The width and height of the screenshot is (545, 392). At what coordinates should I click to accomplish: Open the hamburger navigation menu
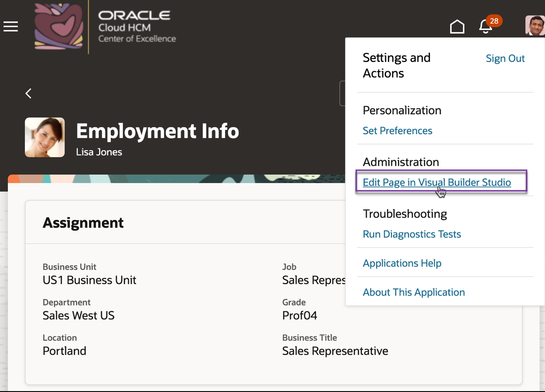click(x=11, y=27)
